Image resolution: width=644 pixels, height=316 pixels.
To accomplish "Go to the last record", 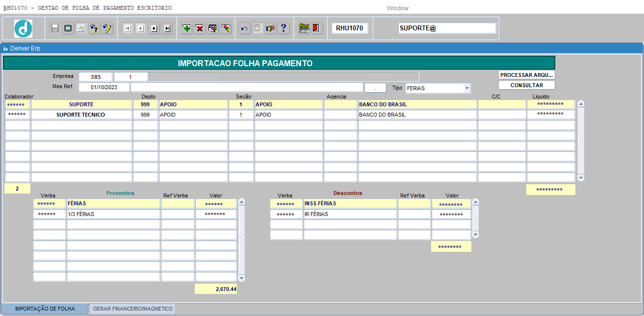I will click(167, 28).
